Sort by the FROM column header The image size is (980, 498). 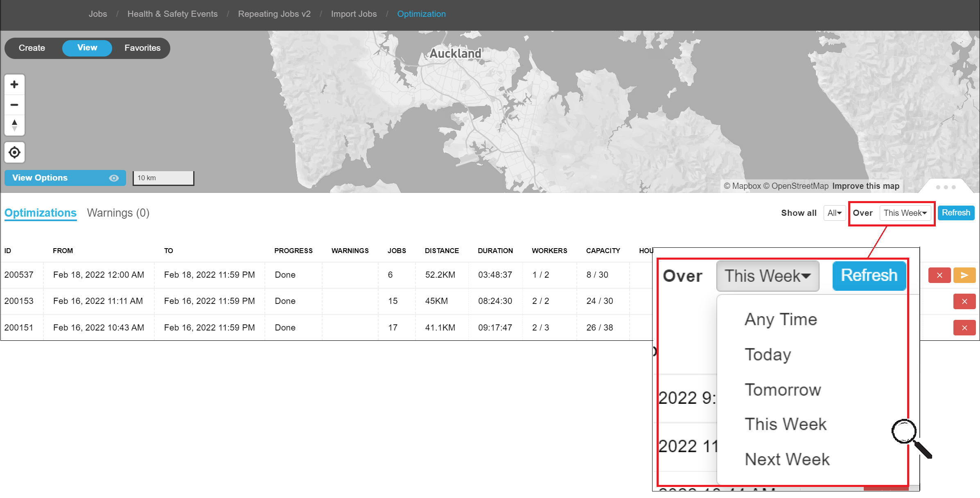pos(63,251)
